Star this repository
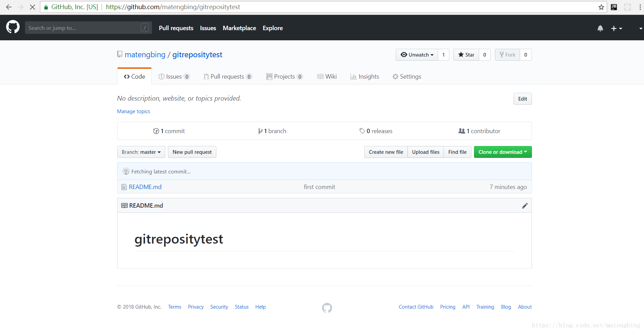Screen dimensions: 644x332 [x=466, y=55]
